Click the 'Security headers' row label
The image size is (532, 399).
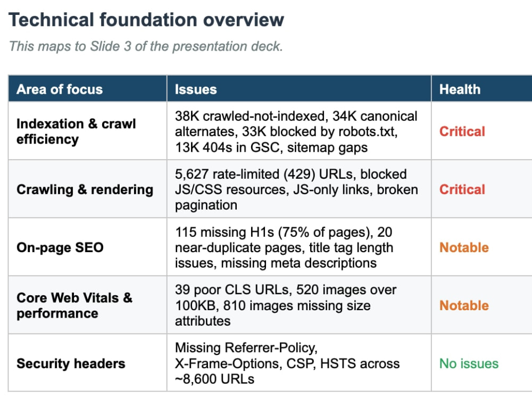pos(71,363)
